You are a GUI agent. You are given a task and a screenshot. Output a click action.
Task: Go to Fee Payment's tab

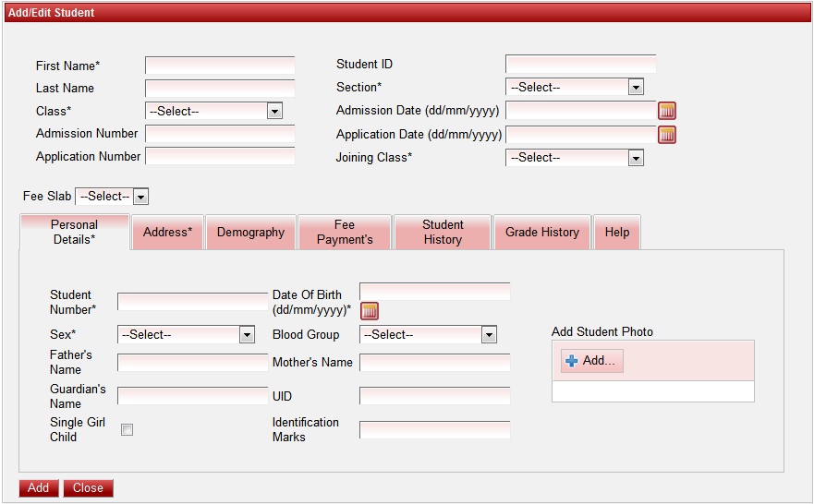[345, 233]
